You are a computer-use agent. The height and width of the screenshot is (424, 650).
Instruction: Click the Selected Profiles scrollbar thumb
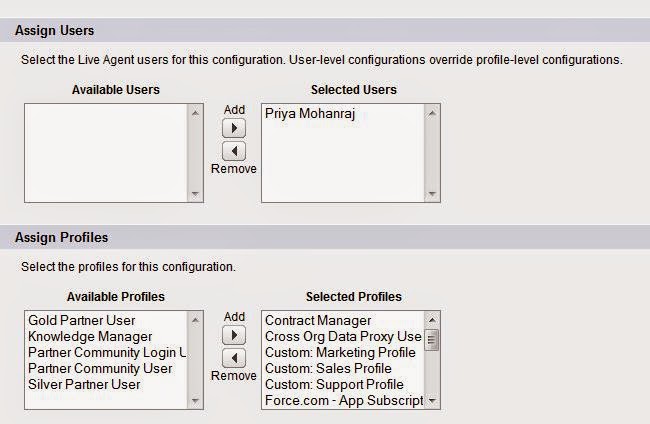point(432,340)
